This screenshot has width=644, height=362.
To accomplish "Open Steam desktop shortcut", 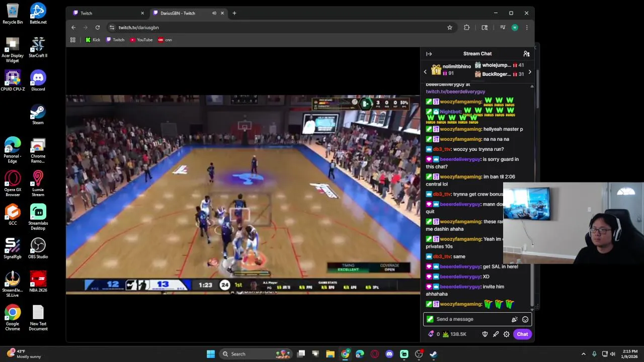I will (x=38, y=114).
